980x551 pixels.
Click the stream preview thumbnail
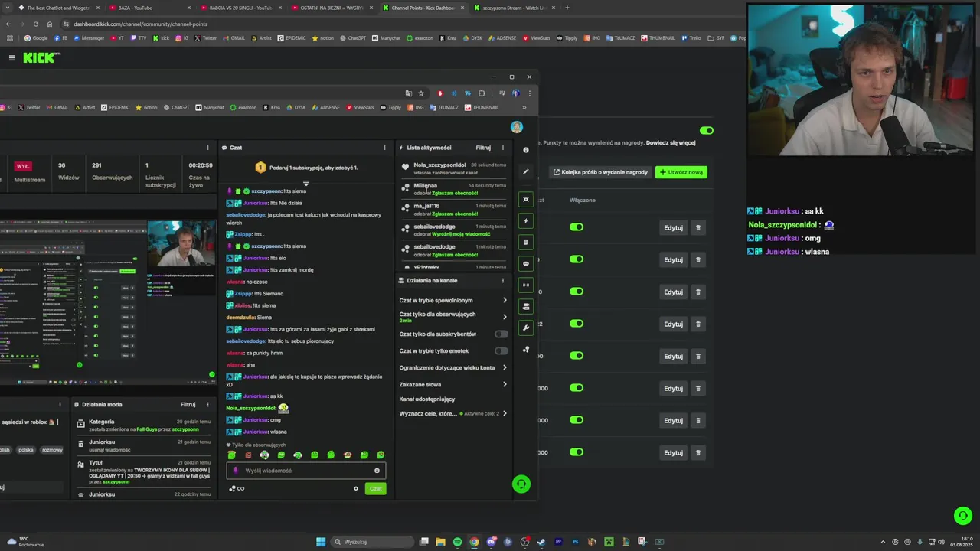(x=107, y=302)
